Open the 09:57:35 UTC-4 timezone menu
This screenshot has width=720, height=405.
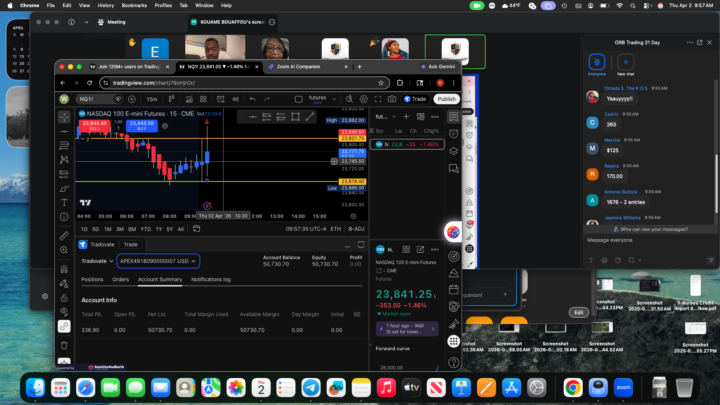(305, 229)
